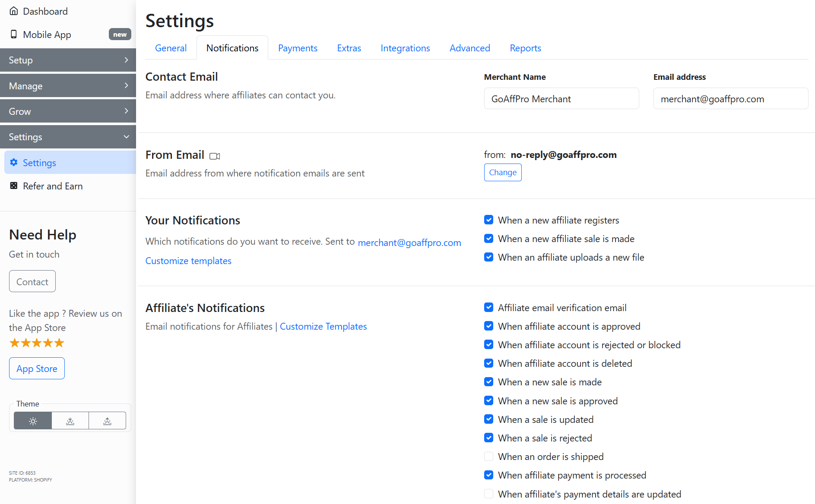Uncheck 'When a new affiliate registers'
This screenshot has height=504, width=815.
[x=488, y=220]
